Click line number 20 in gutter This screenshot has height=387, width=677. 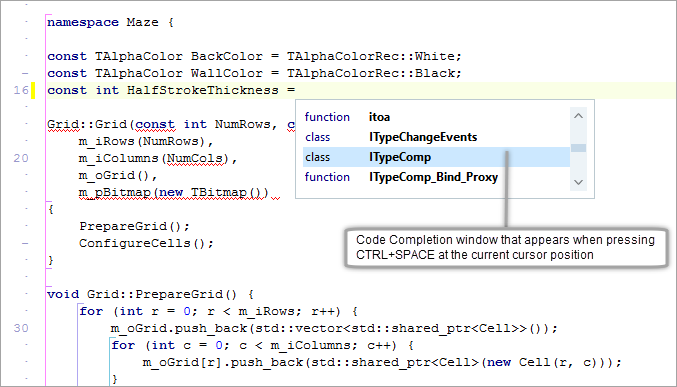point(21,158)
